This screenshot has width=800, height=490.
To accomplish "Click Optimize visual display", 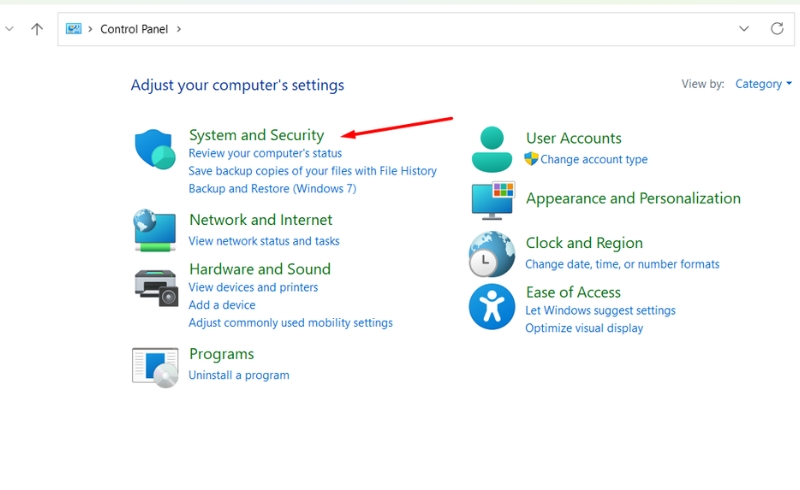I will (x=584, y=328).
